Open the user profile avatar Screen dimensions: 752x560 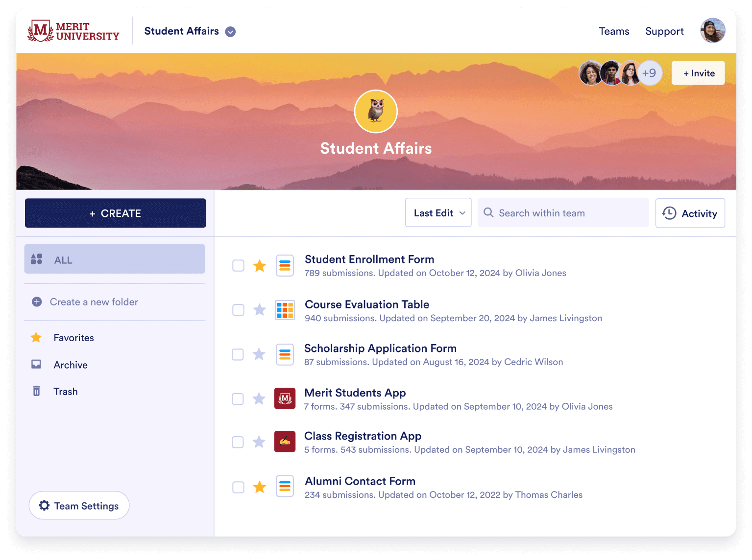click(712, 31)
